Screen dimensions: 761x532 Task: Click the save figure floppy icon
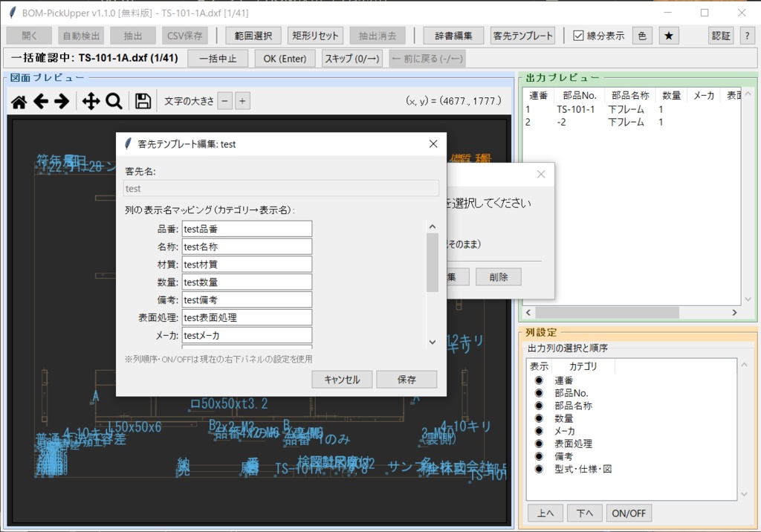point(143,102)
